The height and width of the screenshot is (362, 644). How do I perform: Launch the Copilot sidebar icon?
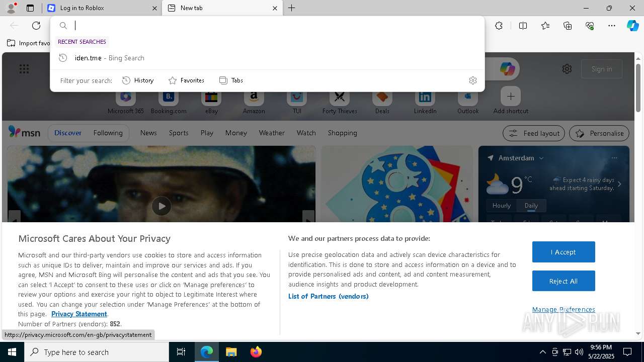click(x=632, y=26)
